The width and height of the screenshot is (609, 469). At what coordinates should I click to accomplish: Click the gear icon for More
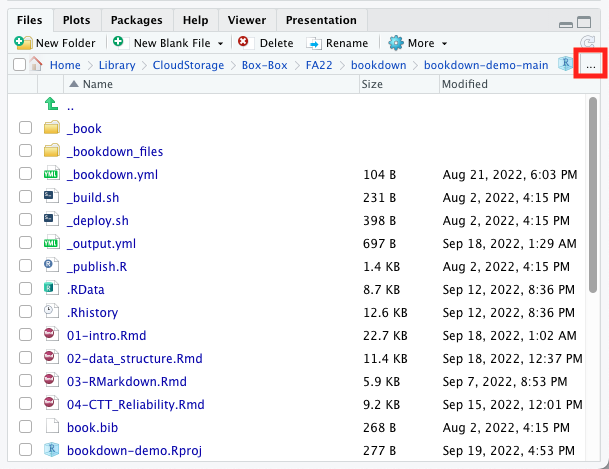tap(395, 43)
